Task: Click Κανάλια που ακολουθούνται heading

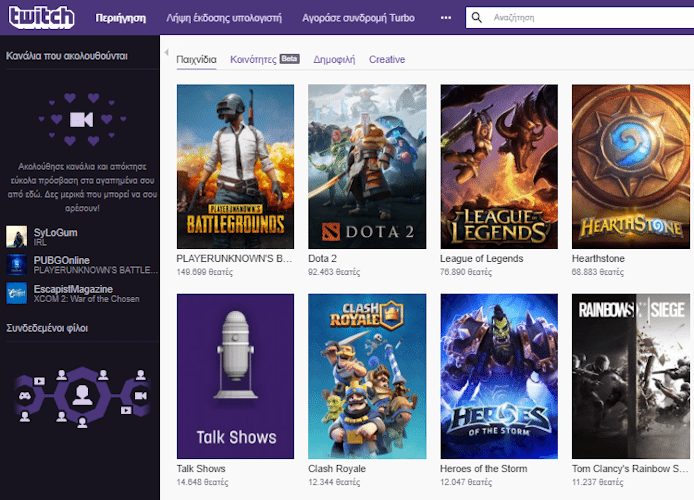Action: coord(67,56)
